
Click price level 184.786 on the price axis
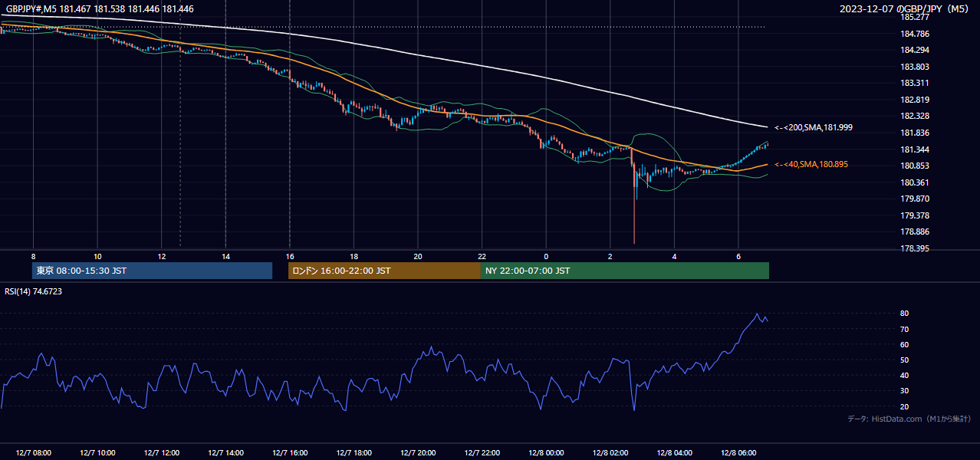click(x=915, y=34)
